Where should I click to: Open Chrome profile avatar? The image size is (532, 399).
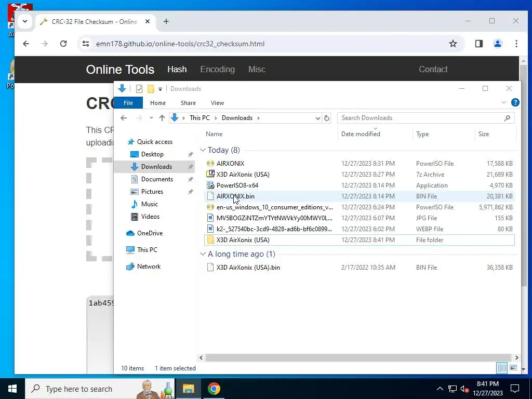pos(498,44)
